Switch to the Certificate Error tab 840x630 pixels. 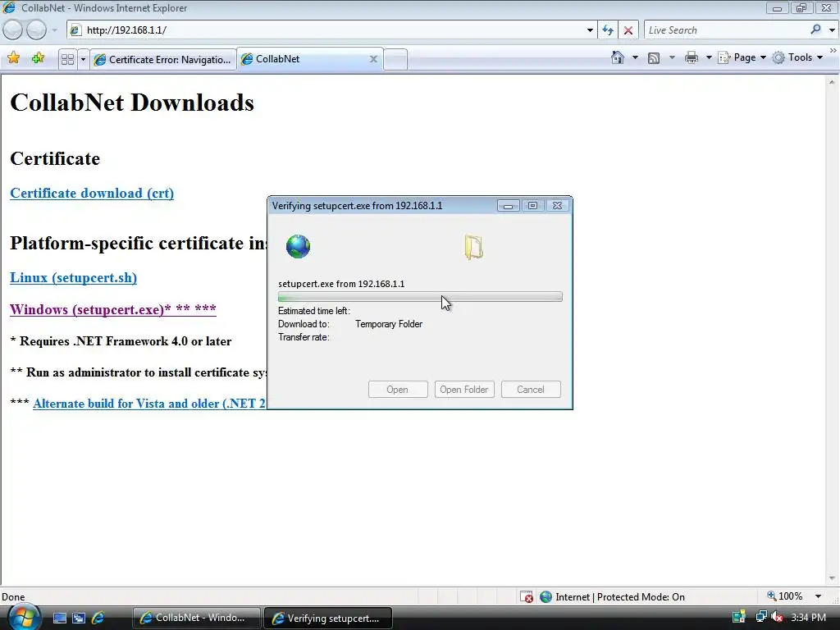[163, 59]
